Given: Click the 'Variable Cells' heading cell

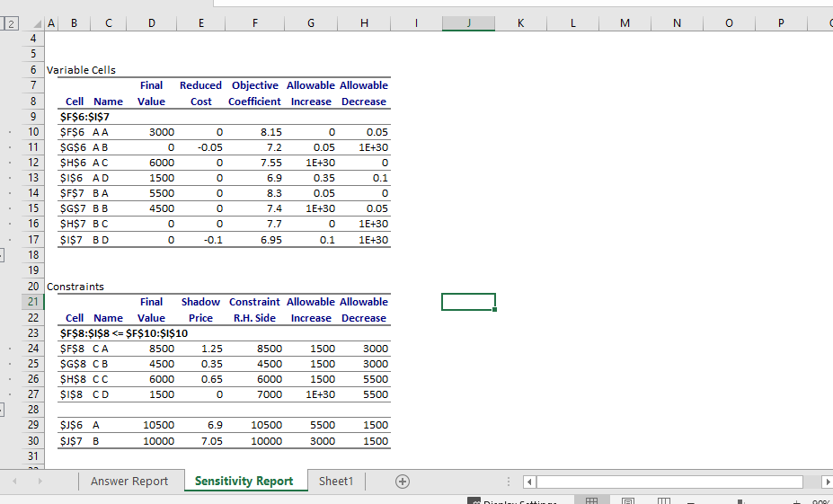Looking at the screenshot, I should click(81, 70).
